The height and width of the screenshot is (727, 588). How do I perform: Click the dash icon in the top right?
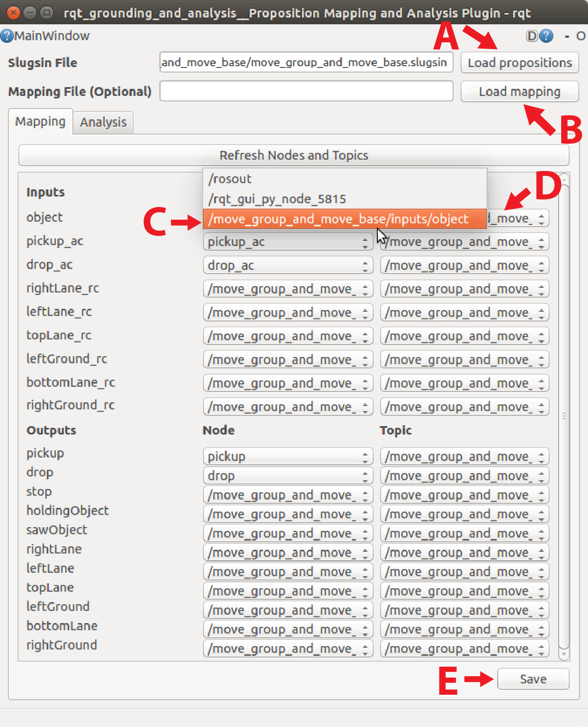coord(567,36)
